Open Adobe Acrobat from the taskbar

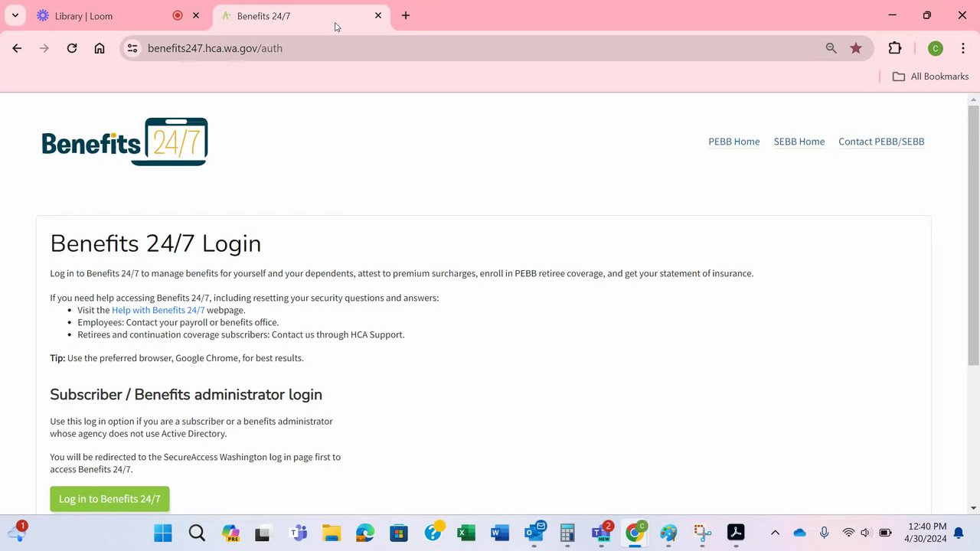[736, 533]
